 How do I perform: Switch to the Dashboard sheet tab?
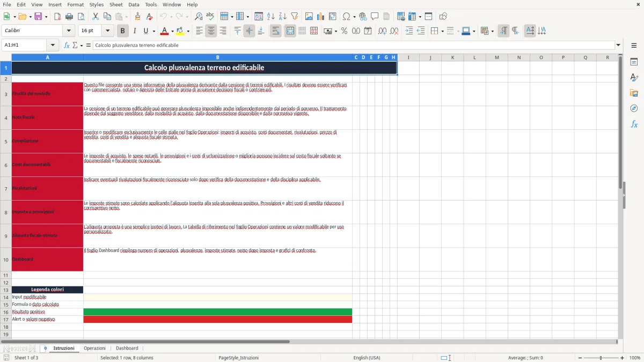[x=127, y=349]
